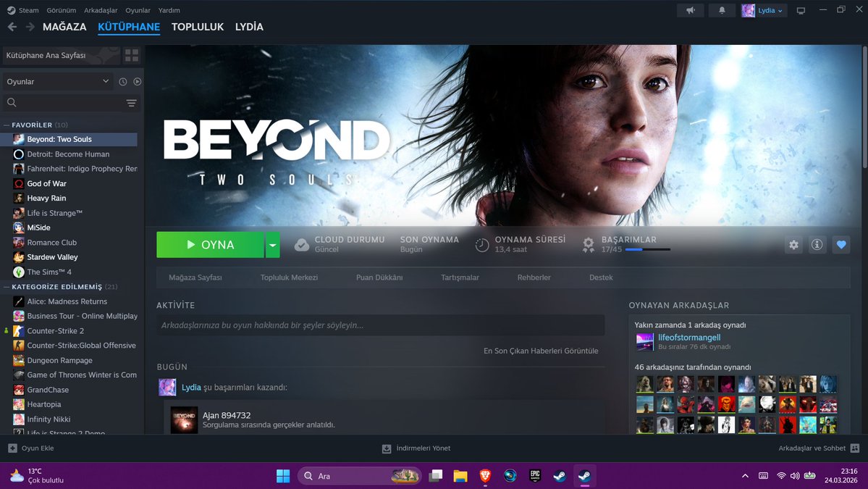This screenshot has height=489, width=868.
Task: Click the announcements megaphone icon
Action: 691,10
